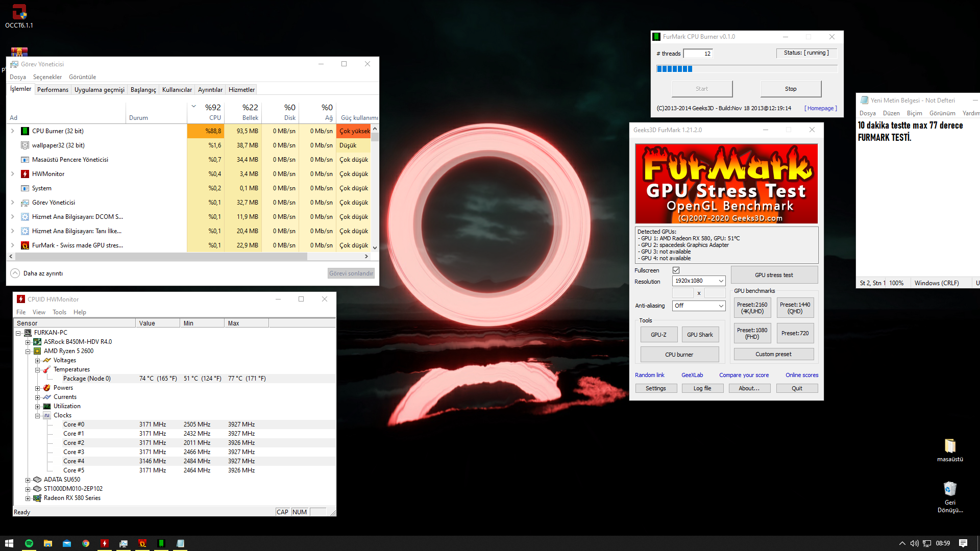Open the notification center icon
This screenshot has width=980, height=551.
point(963,543)
